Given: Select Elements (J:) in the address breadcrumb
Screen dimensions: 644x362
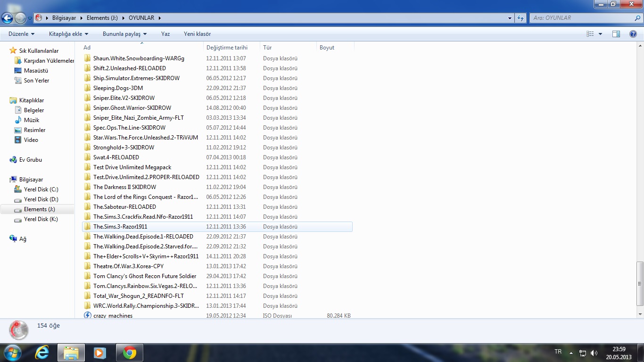Looking at the screenshot, I should 102,18.
